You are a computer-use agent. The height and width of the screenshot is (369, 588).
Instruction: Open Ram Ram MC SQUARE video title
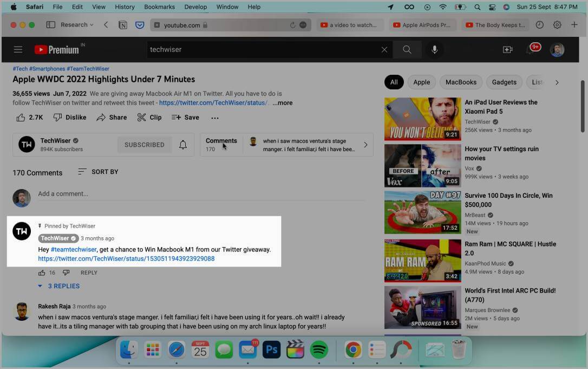click(510, 249)
